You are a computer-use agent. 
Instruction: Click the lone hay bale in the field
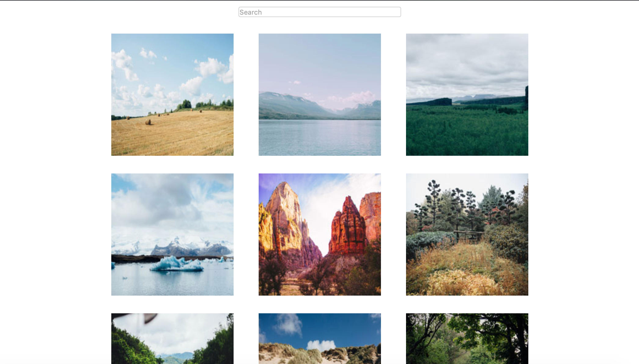coord(148,122)
